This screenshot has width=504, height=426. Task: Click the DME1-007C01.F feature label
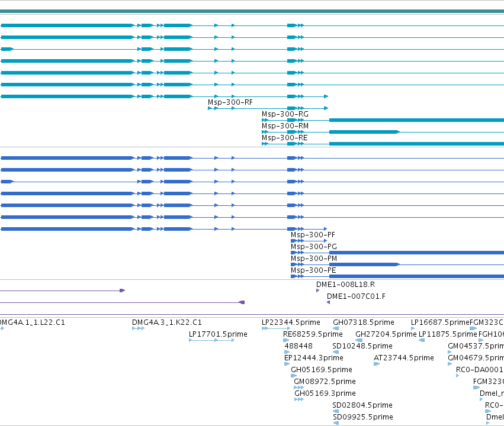click(x=356, y=296)
